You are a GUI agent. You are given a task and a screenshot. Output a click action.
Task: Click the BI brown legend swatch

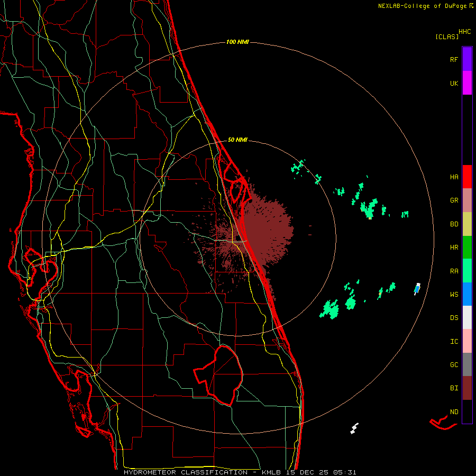coord(467,388)
